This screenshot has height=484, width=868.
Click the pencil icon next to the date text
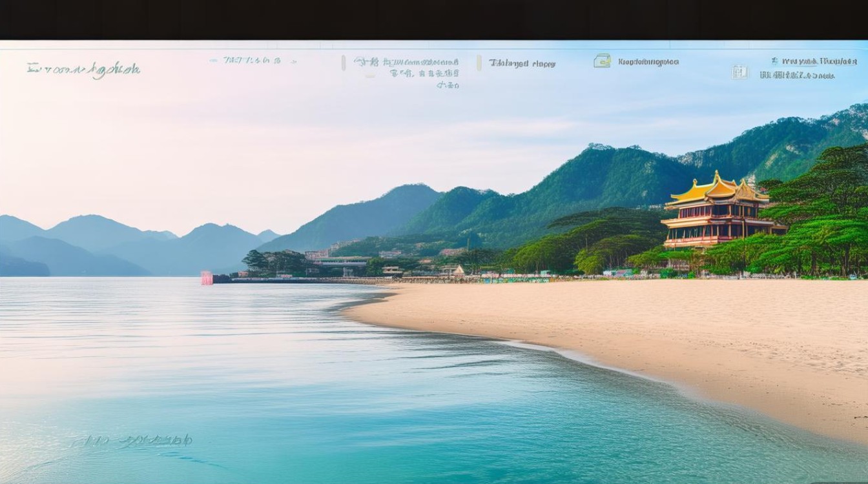(360, 59)
